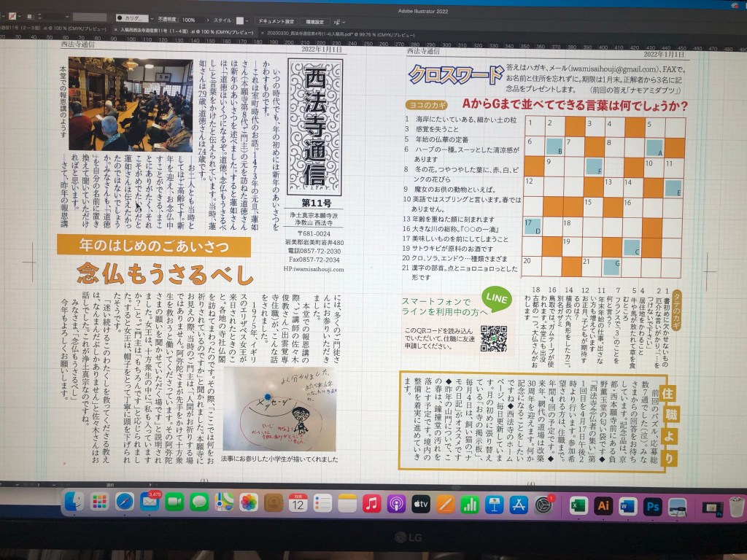Open Microsoft Excel in the dock
747x560 pixels.
coord(578,505)
